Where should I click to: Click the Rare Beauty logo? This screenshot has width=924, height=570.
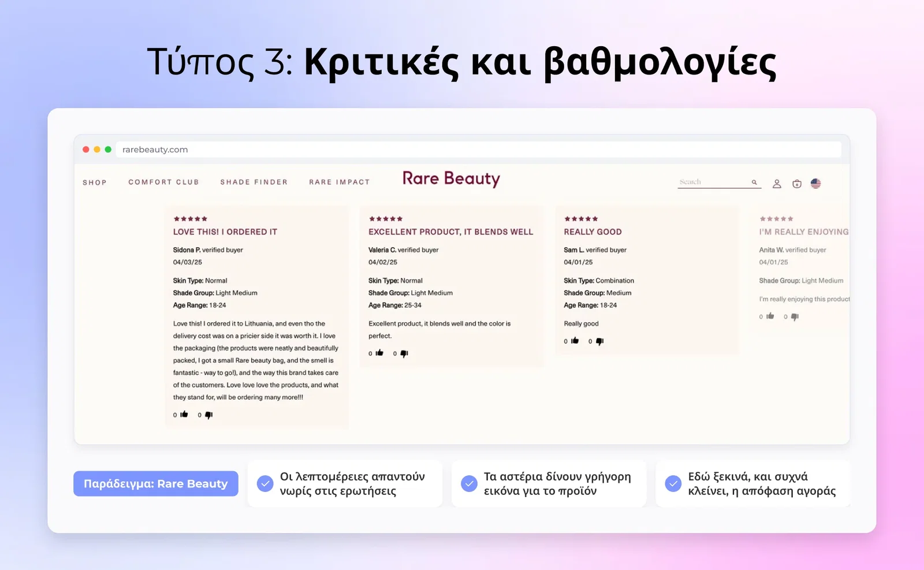pos(451,179)
